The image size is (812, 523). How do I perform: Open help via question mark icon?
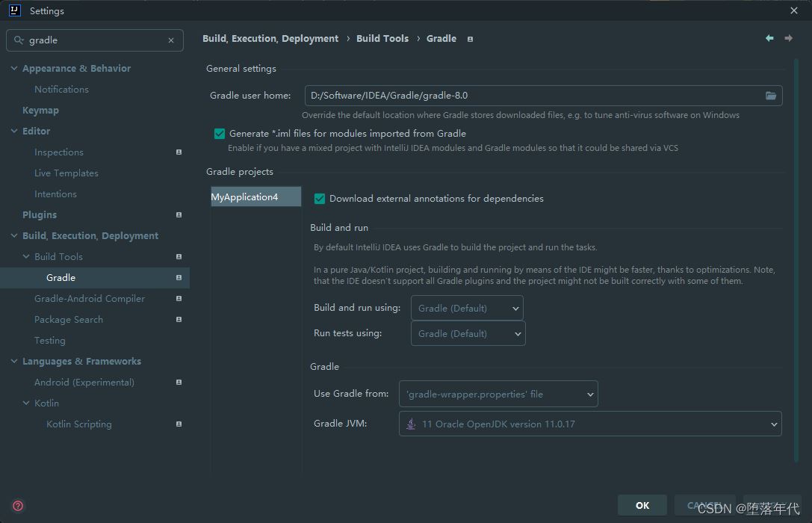pos(18,506)
